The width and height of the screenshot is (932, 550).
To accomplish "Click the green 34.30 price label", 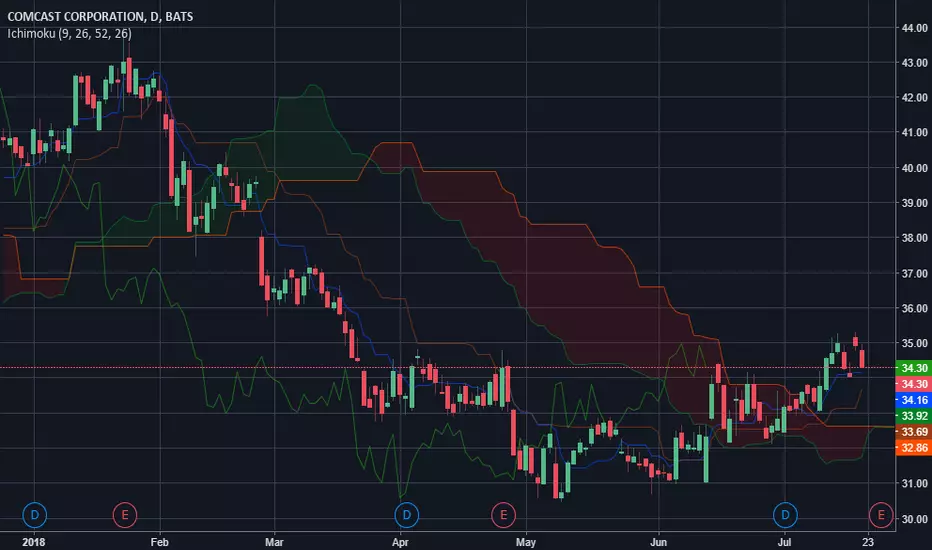I will click(914, 369).
